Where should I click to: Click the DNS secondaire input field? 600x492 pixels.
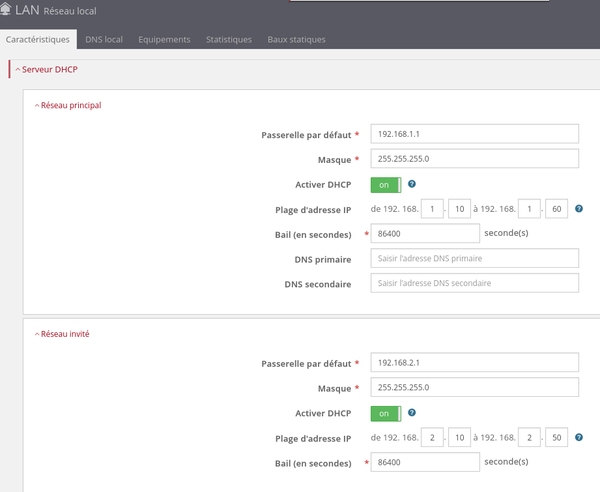click(x=474, y=283)
